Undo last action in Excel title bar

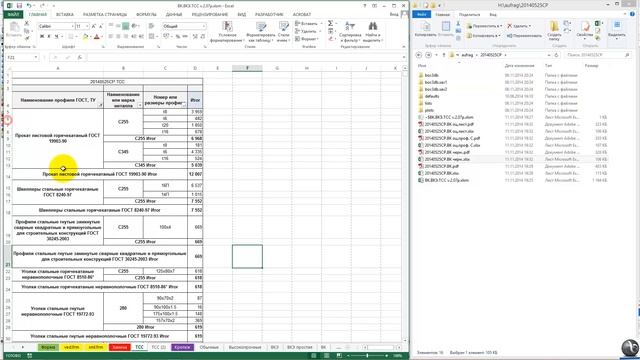point(29,6)
